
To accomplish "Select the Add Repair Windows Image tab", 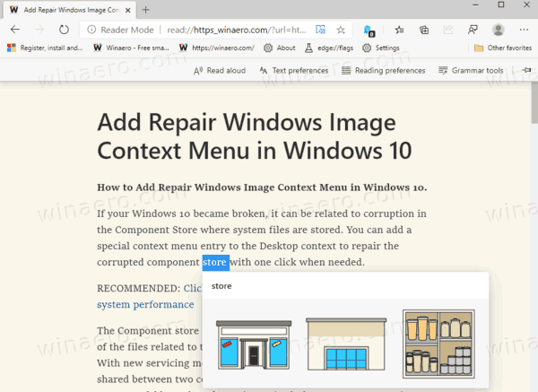I will click(x=70, y=10).
